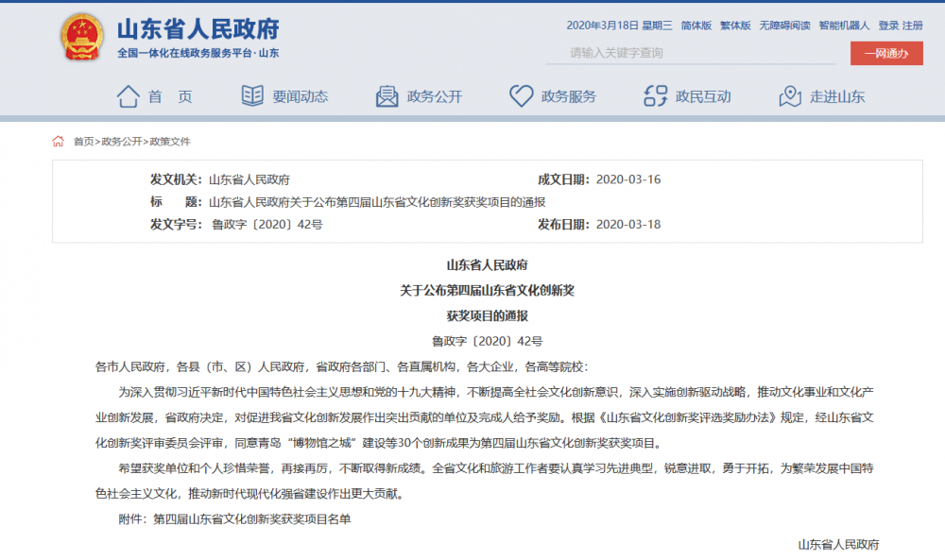
Task: Focus the keyword search input box
Action: (690, 53)
